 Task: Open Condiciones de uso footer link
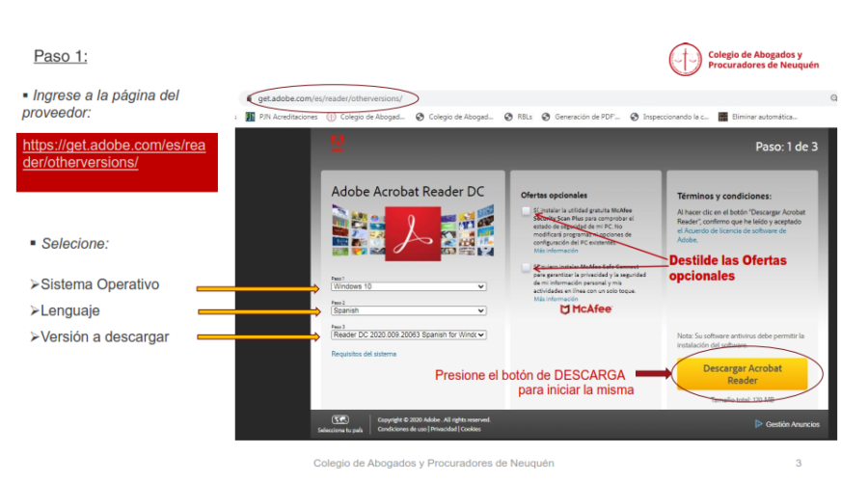[x=402, y=429]
